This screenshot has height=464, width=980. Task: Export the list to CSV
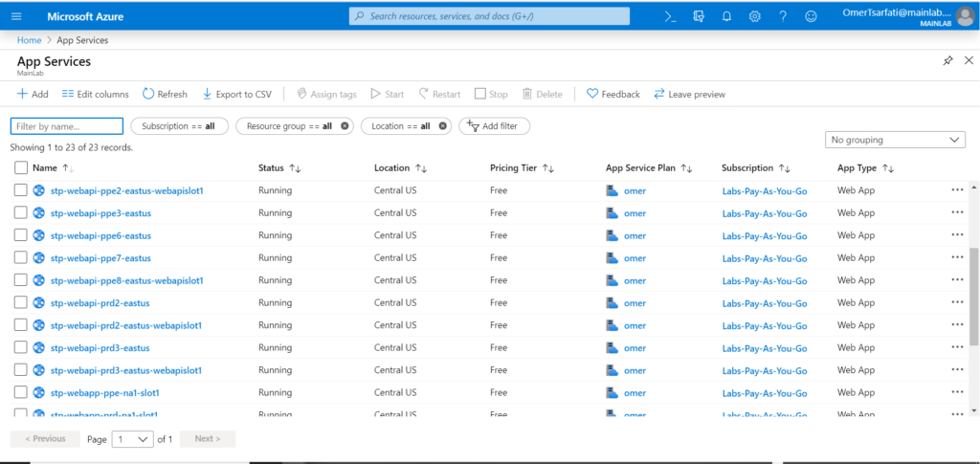(237, 95)
